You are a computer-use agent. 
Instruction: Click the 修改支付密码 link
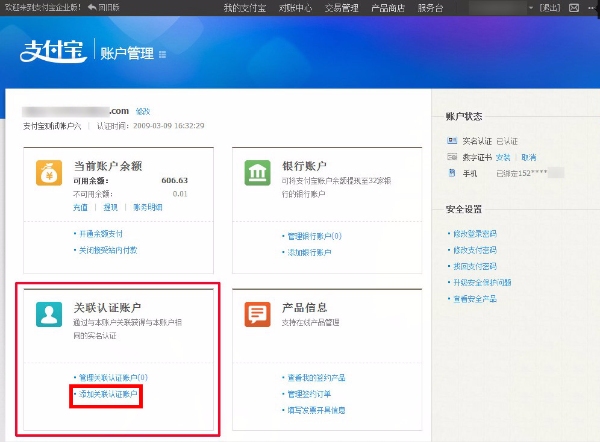(x=475, y=250)
